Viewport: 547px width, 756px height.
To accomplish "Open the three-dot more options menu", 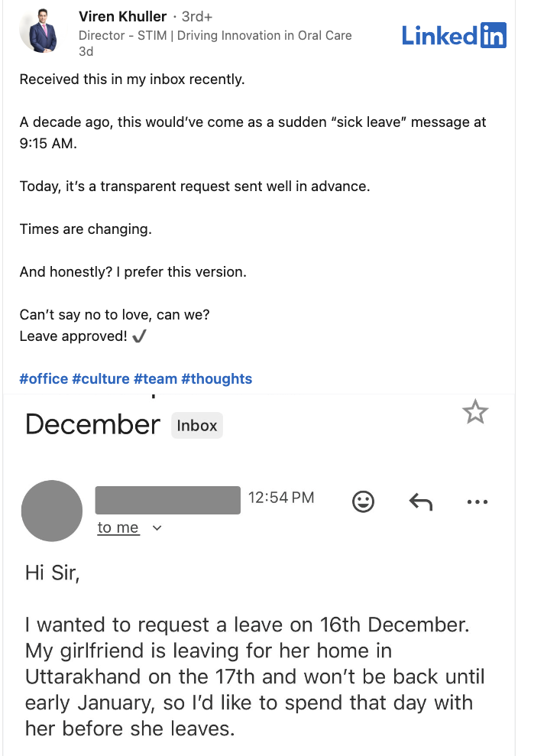I will click(x=477, y=502).
